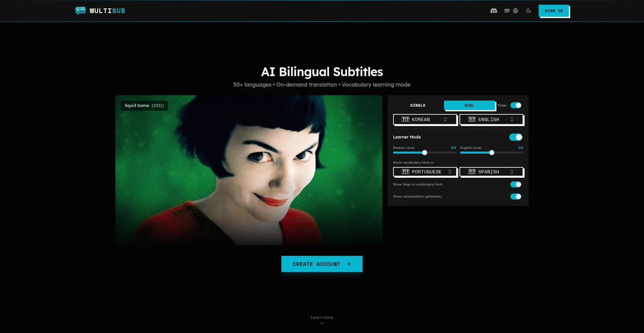Screen dimensions: 644x333
Task: Toggle Show romanization (phonetic) switch
Action: tap(516, 197)
